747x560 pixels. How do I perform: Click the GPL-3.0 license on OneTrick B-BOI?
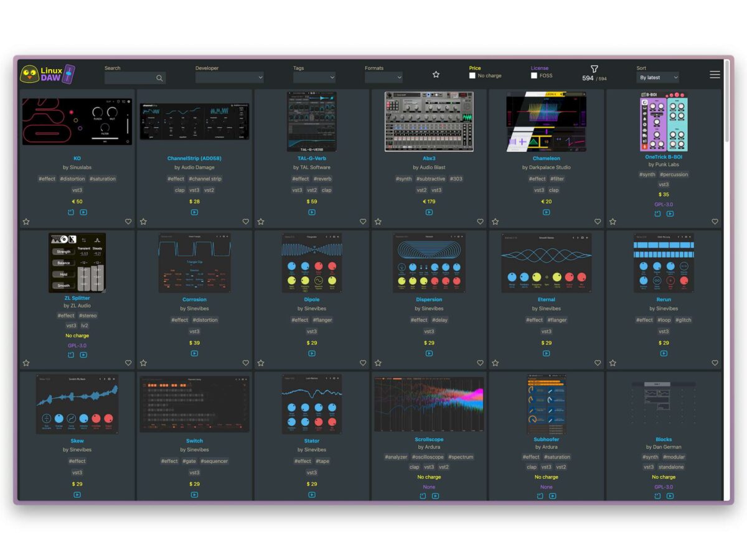tap(664, 204)
